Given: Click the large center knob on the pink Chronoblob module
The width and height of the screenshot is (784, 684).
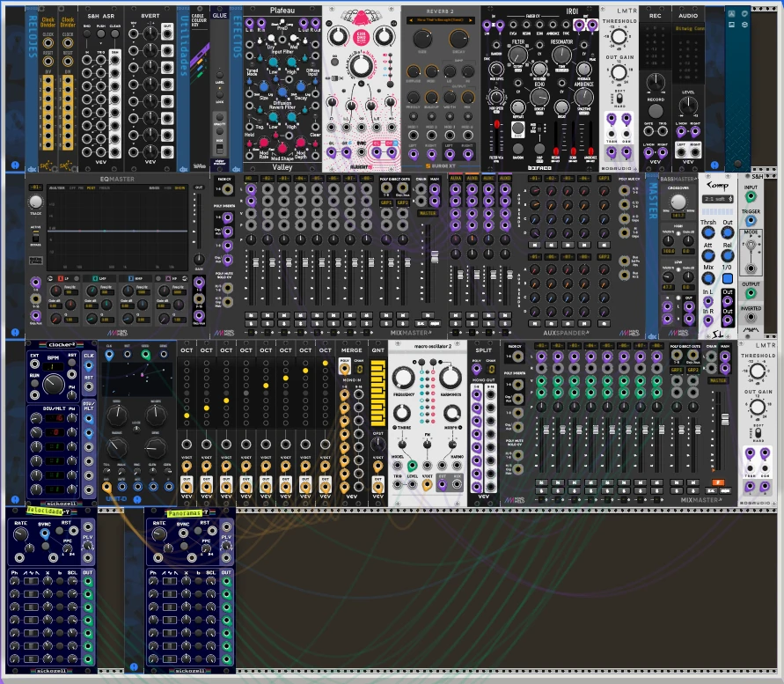Looking at the screenshot, I should click(x=361, y=66).
